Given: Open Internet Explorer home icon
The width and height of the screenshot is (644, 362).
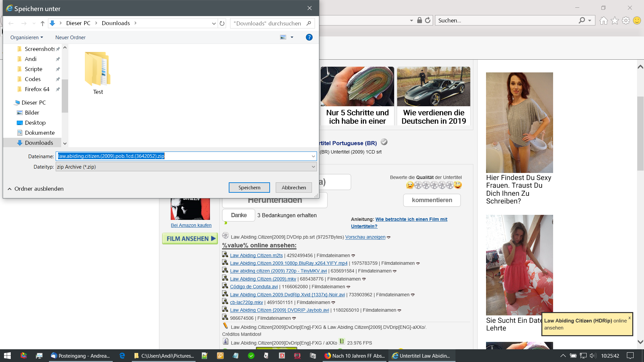Looking at the screenshot, I should (603, 21).
